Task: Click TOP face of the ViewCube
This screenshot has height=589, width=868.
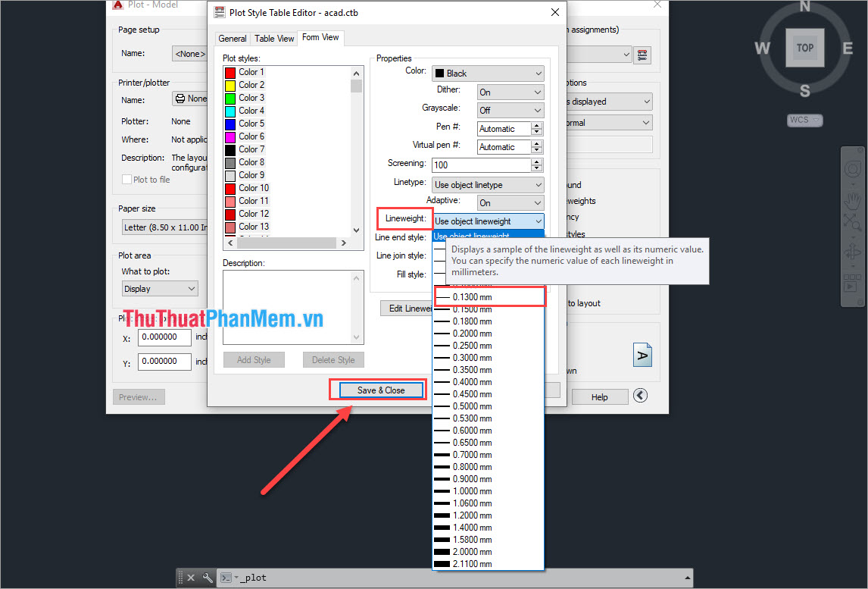Action: pos(804,47)
